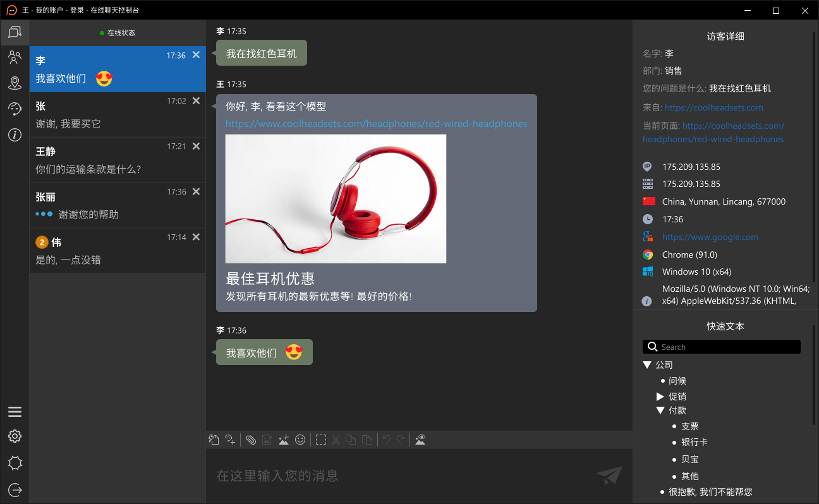Screen dimensions: 819x504
Task: Switch to the chats tab
Action: click(x=15, y=32)
